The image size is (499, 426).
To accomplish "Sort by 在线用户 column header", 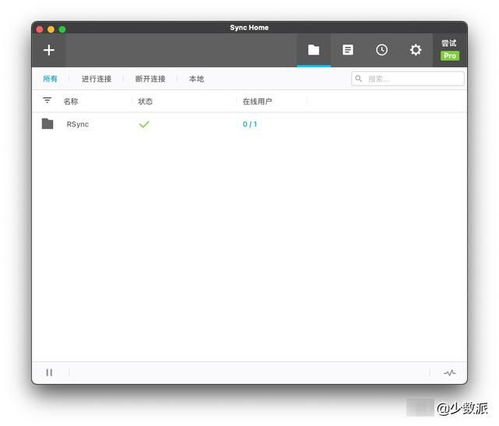I will click(x=257, y=101).
